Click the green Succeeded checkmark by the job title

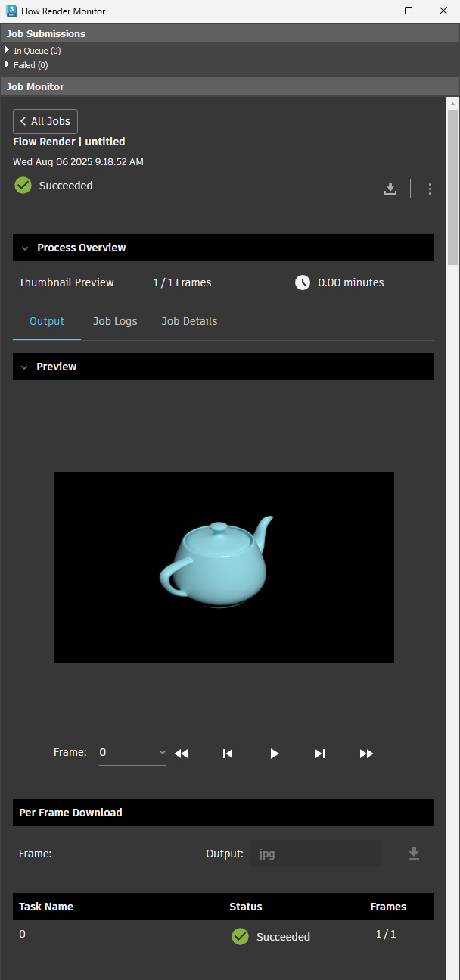click(x=23, y=186)
